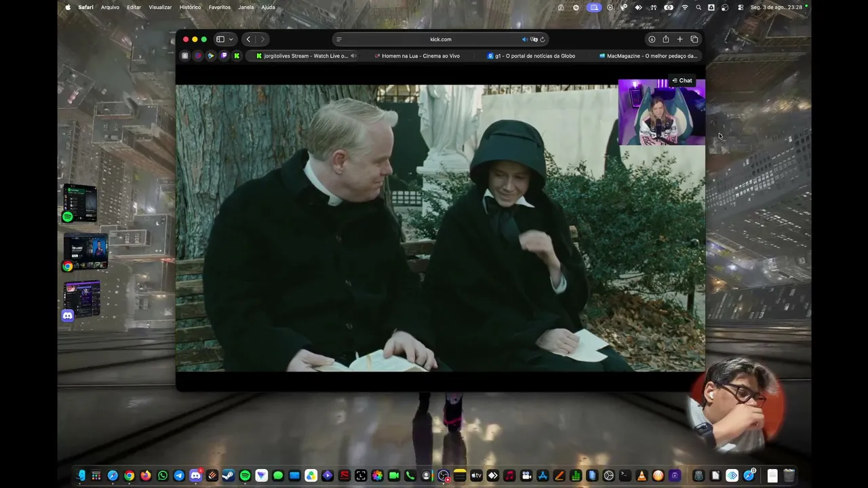
Task: Open the Safari share button
Action: tap(666, 39)
